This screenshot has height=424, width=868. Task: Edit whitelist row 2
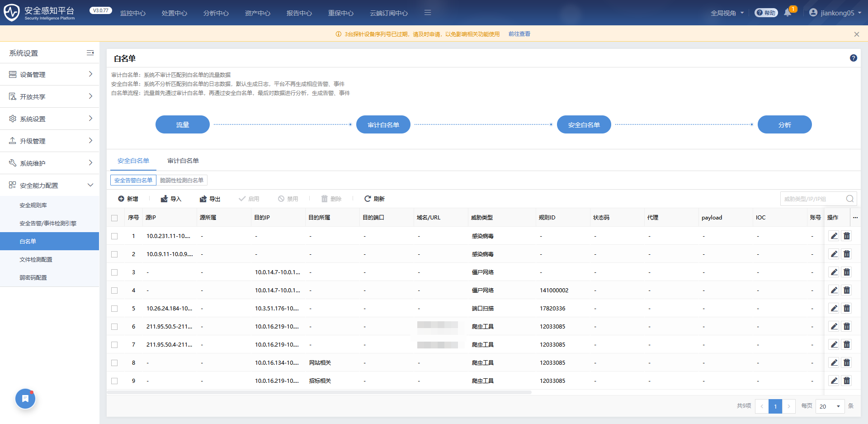tap(834, 254)
